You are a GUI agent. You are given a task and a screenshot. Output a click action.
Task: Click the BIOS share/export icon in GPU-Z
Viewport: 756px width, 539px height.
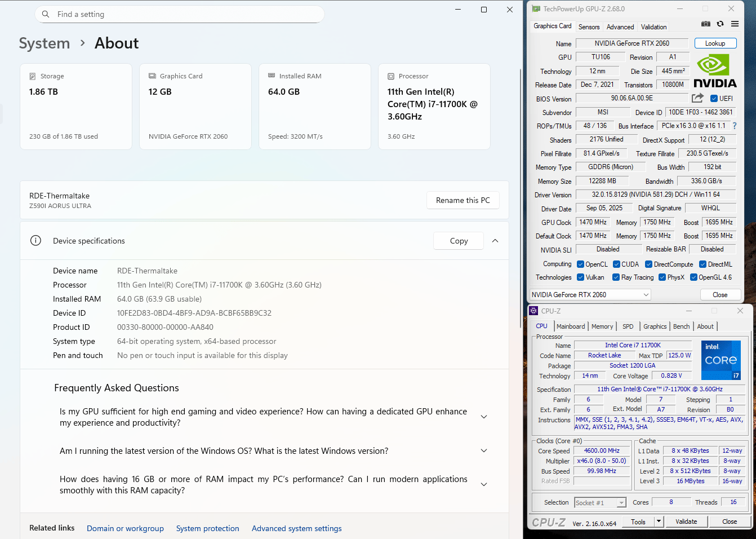click(x=697, y=98)
